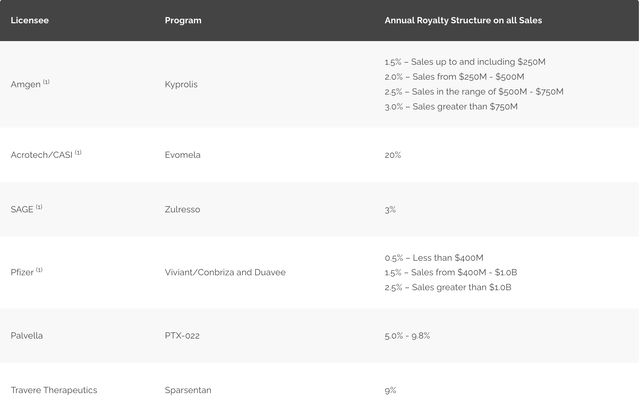Click the 20% royalty value

393,155
